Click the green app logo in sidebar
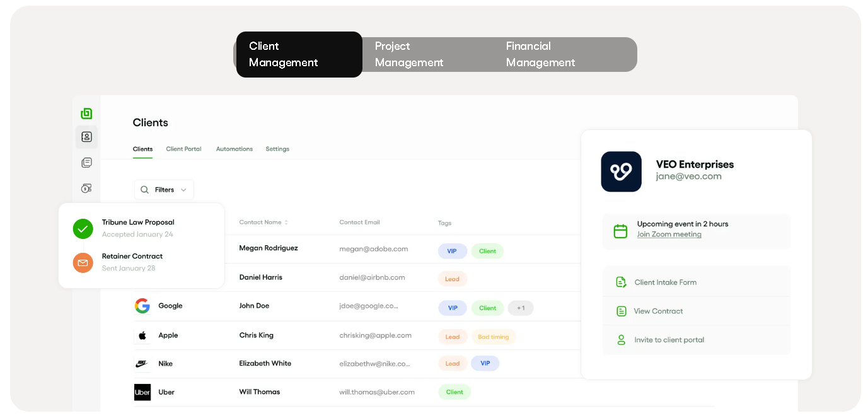 (x=86, y=113)
